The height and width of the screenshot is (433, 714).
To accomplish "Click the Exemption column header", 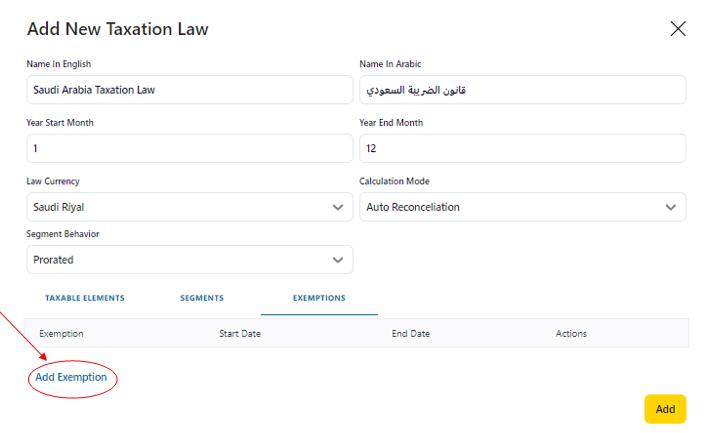I will [61, 333].
